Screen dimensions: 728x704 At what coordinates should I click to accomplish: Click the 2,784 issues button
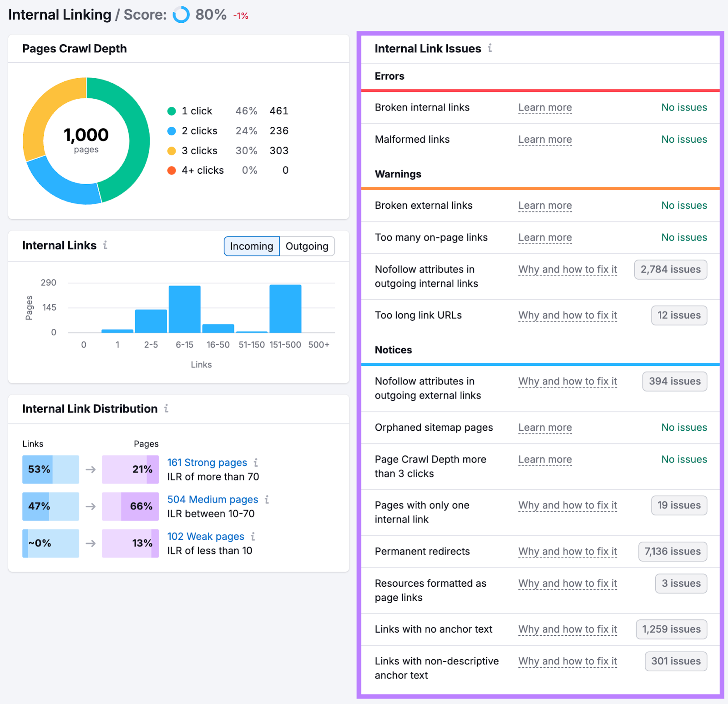pos(670,269)
